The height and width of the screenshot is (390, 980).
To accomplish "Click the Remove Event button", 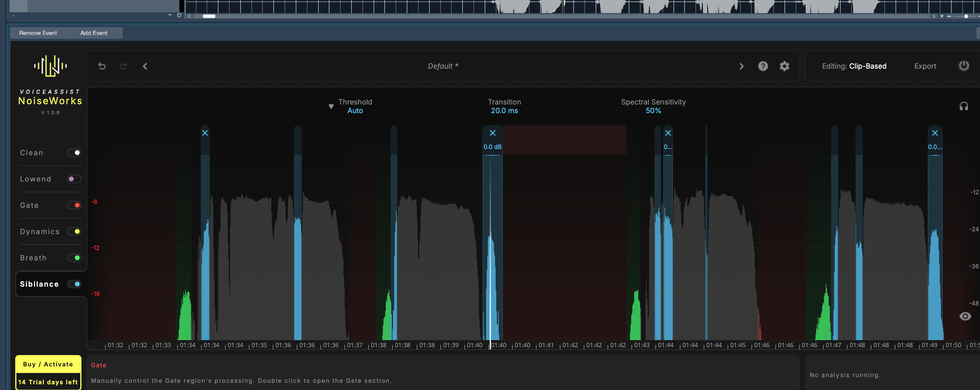I will tap(38, 33).
